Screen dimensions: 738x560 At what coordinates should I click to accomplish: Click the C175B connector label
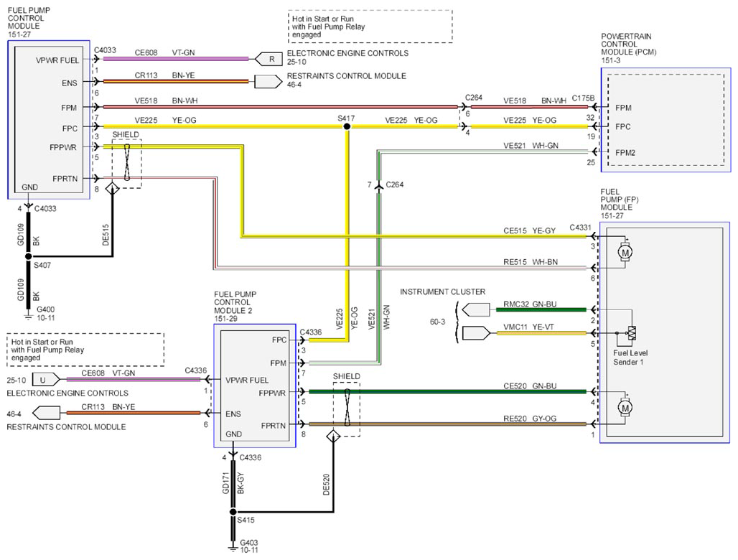click(583, 98)
